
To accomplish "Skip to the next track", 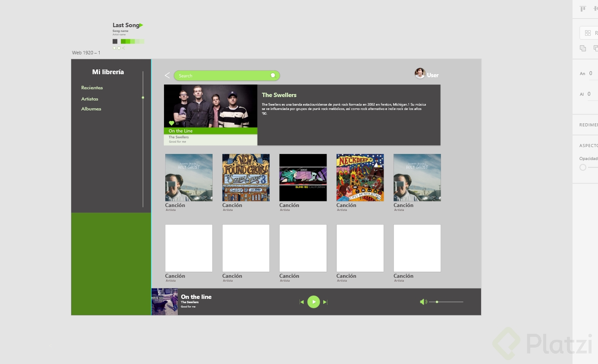I will (325, 302).
